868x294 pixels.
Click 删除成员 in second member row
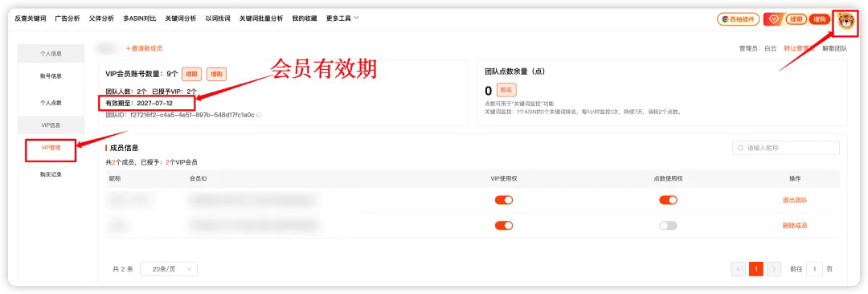pyautogui.click(x=794, y=226)
